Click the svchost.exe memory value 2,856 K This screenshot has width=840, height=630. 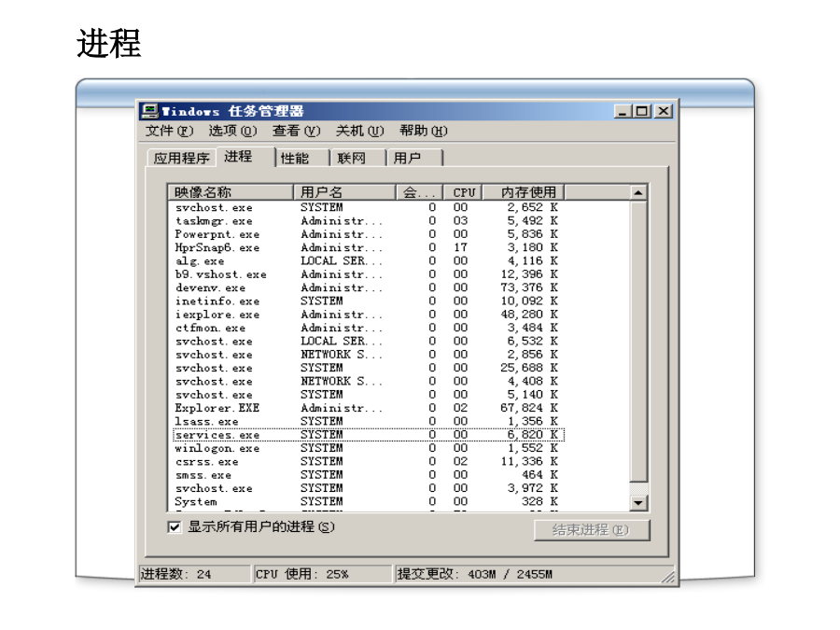pos(533,355)
